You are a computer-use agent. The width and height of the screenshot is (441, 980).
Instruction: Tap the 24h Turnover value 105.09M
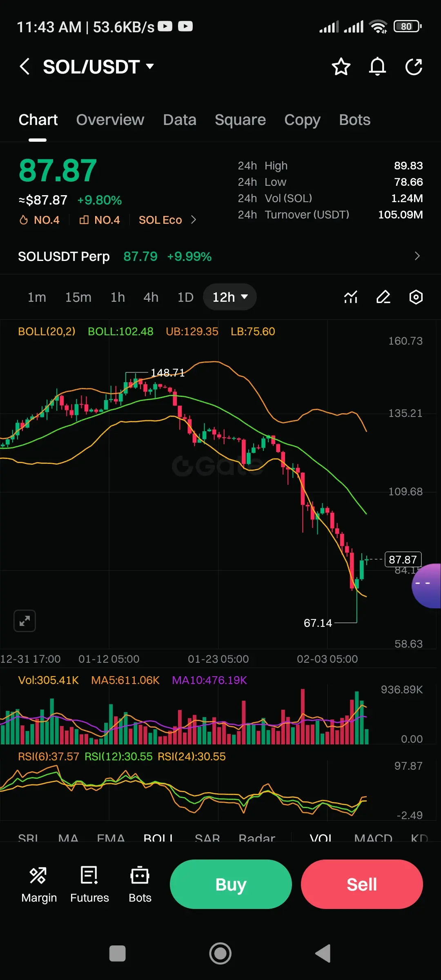click(x=401, y=215)
